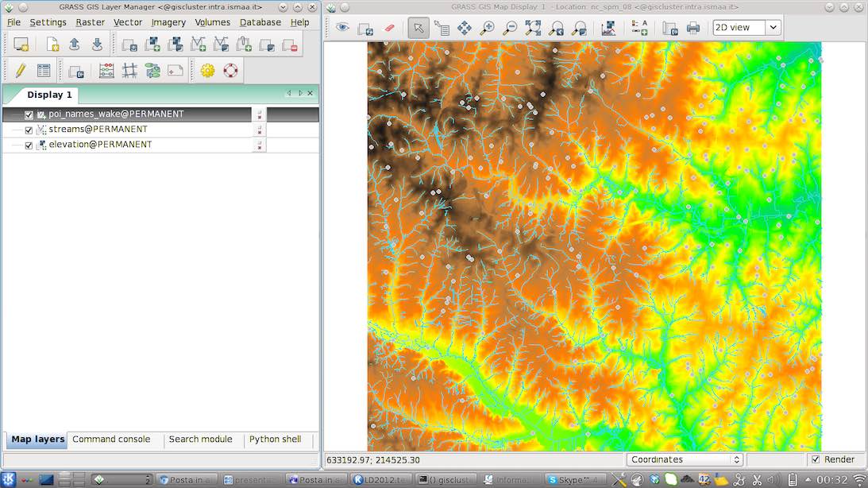868x488 pixels.
Task: Open the attribute table manager icon
Action: tap(44, 70)
